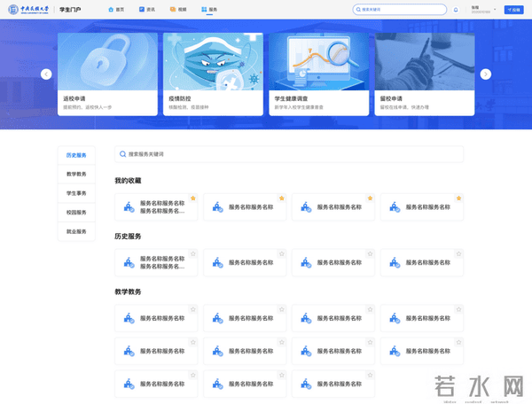Open the 留校申请 card

point(425,74)
